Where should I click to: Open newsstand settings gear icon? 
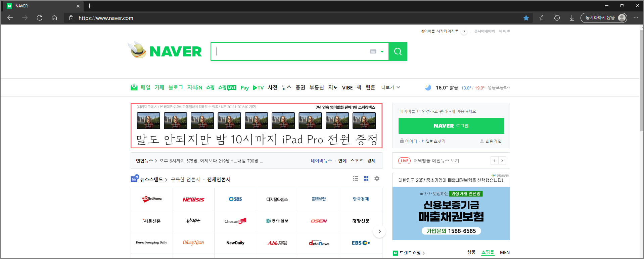[x=377, y=179]
